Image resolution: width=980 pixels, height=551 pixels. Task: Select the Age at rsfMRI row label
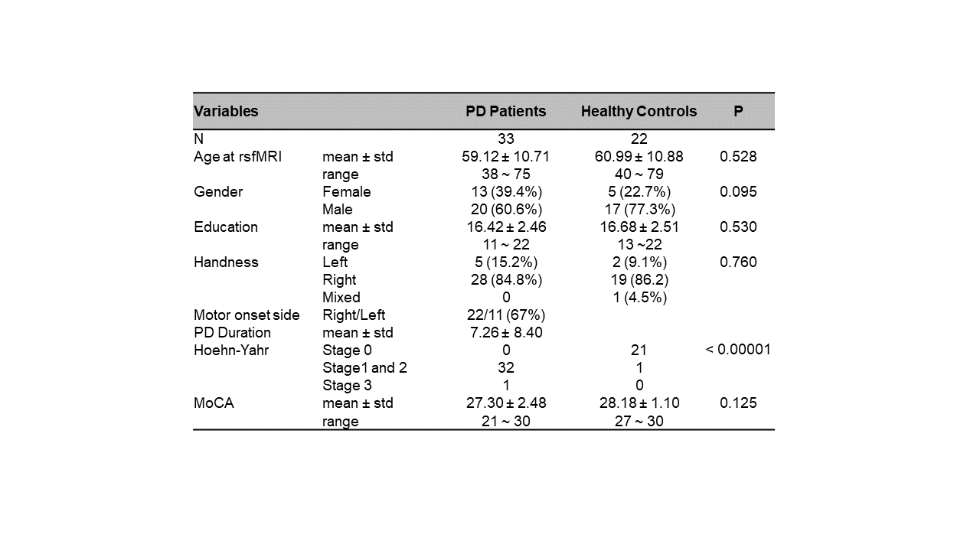(x=238, y=157)
